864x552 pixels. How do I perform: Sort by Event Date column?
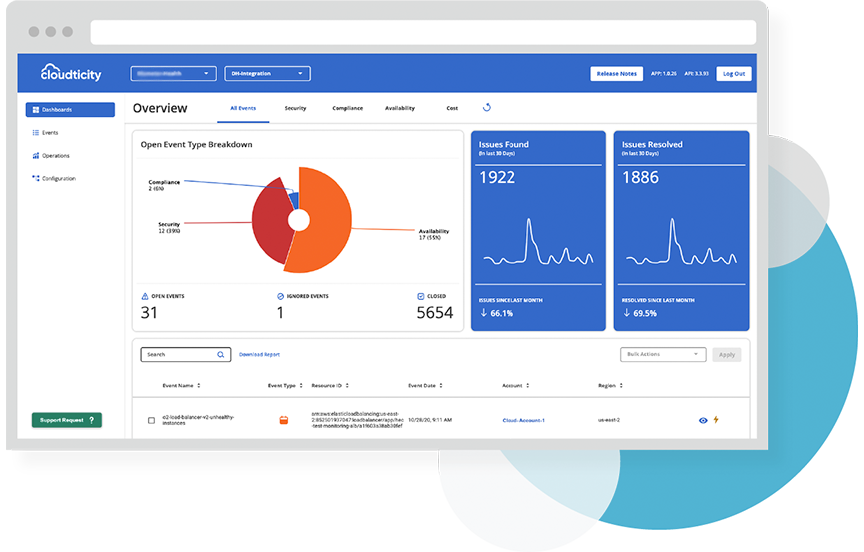click(x=425, y=386)
